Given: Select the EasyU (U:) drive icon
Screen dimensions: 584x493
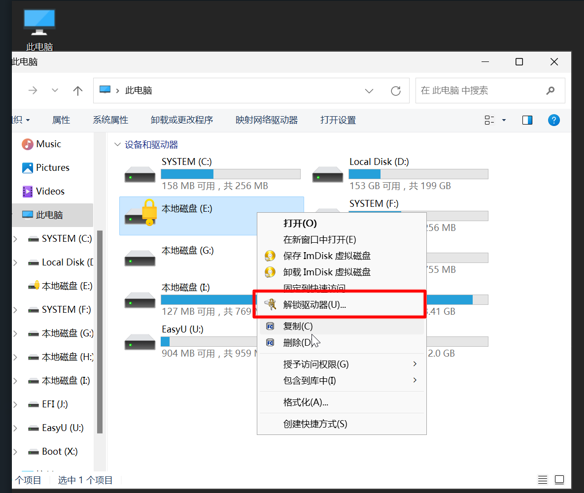Looking at the screenshot, I should click(140, 341).
